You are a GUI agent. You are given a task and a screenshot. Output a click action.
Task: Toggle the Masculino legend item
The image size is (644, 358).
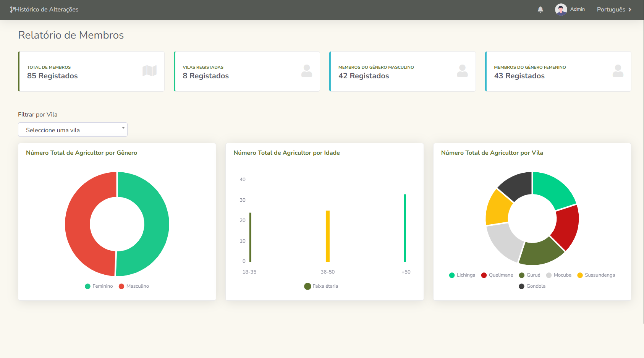tap(134, 286)
